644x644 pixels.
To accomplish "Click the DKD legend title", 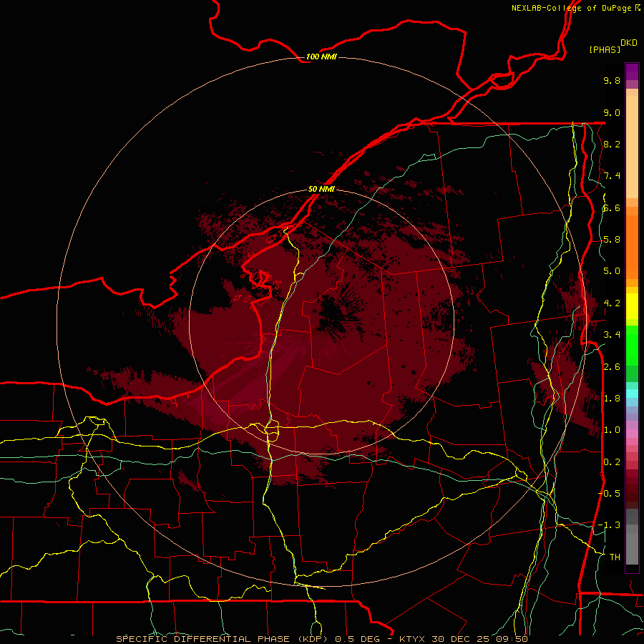I will (x=628, y=43).
